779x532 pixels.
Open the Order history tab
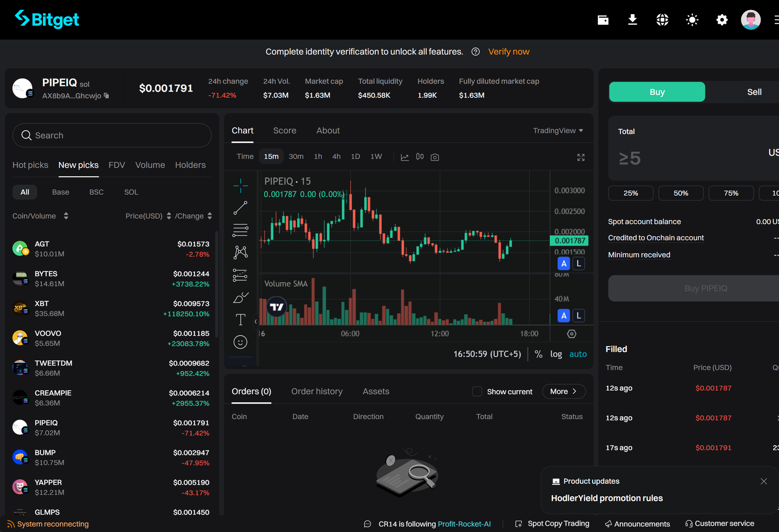tap(316, 391)
